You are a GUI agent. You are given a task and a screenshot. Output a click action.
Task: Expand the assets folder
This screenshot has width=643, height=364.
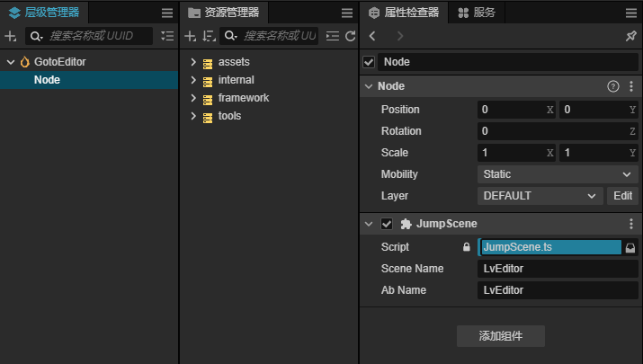[193, 62]
